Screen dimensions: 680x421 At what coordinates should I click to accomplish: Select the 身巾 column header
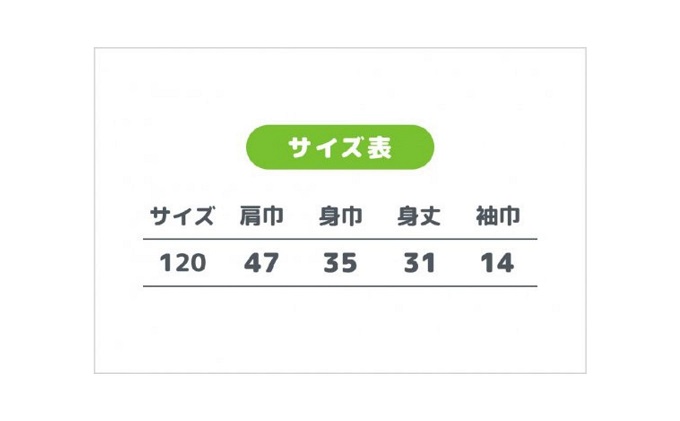point(340,216)
